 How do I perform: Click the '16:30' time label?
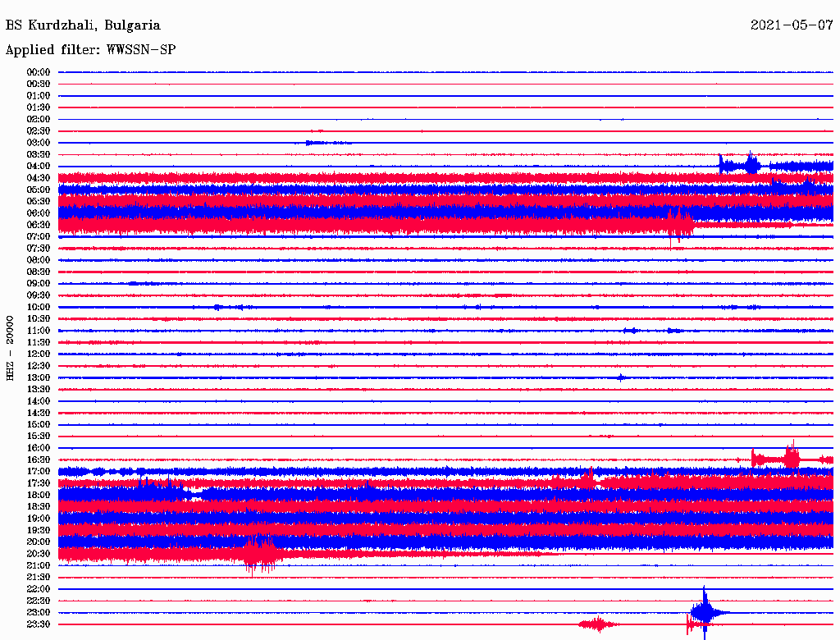pyautogui.click(x=39, y=460)
